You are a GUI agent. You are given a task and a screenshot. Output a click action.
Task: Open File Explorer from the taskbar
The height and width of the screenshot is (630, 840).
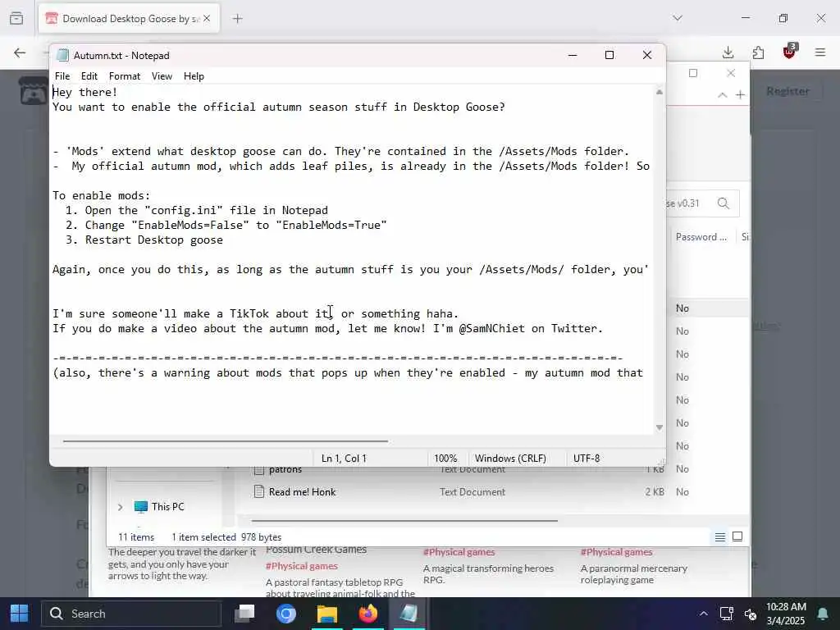(326, 614)
